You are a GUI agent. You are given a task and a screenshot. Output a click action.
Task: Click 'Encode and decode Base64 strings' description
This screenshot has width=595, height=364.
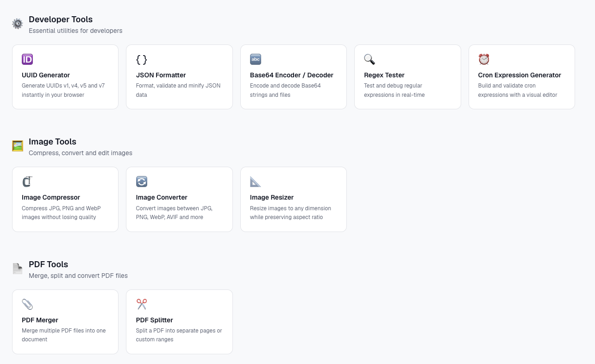[x=285, y=90]
